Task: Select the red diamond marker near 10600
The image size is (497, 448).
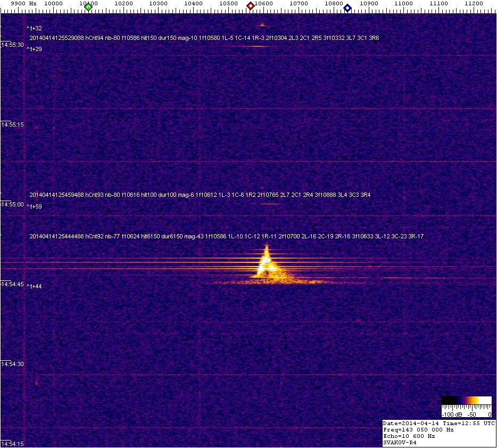Action: [x=250, y=6]
